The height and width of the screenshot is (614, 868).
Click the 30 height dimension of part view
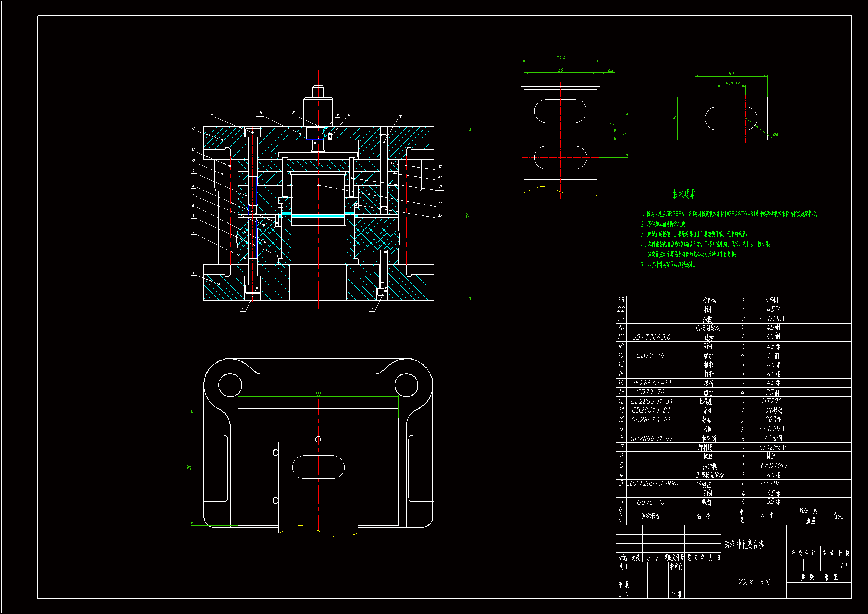(x=675, y=118)
